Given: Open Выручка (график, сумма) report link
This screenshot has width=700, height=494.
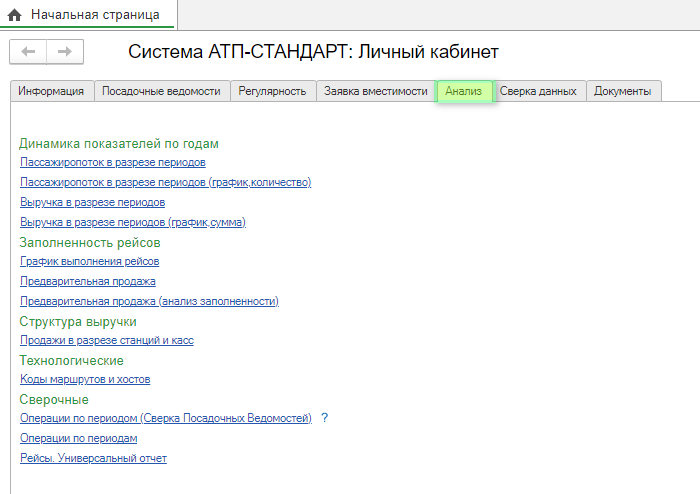Looking at the screenshot, I should [x=132, y=222].
